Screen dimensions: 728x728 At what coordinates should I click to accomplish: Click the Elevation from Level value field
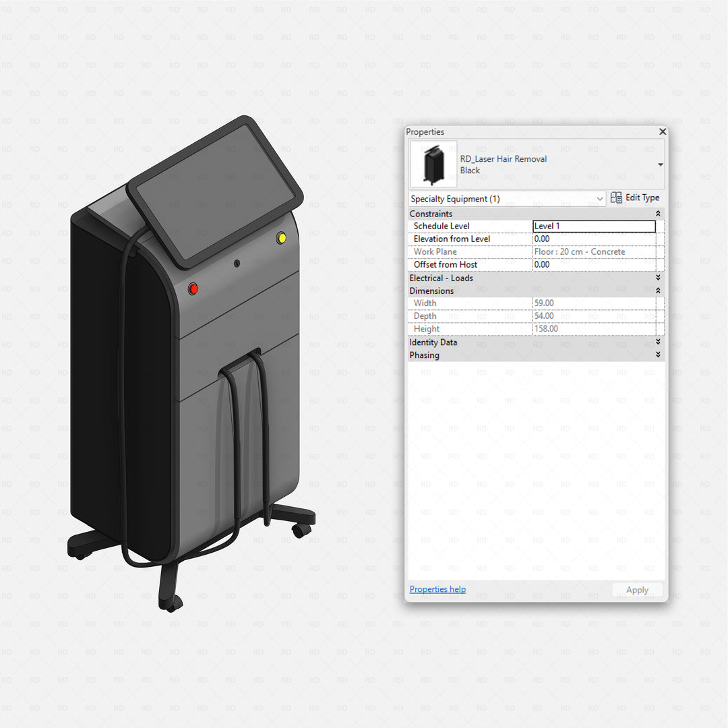pos(594,239)
